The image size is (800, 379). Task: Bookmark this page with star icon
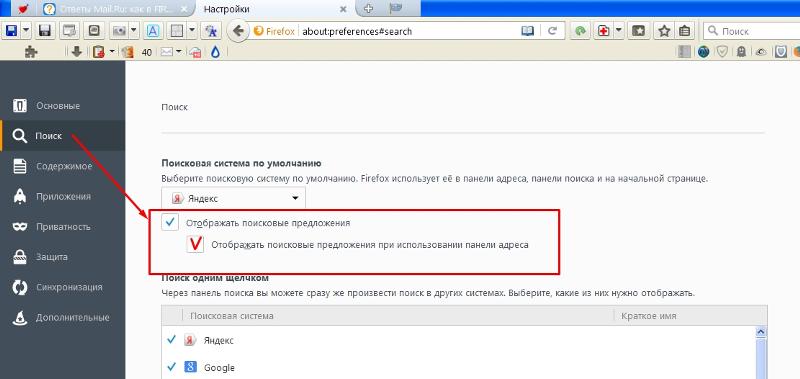click(x=664, y=31)
